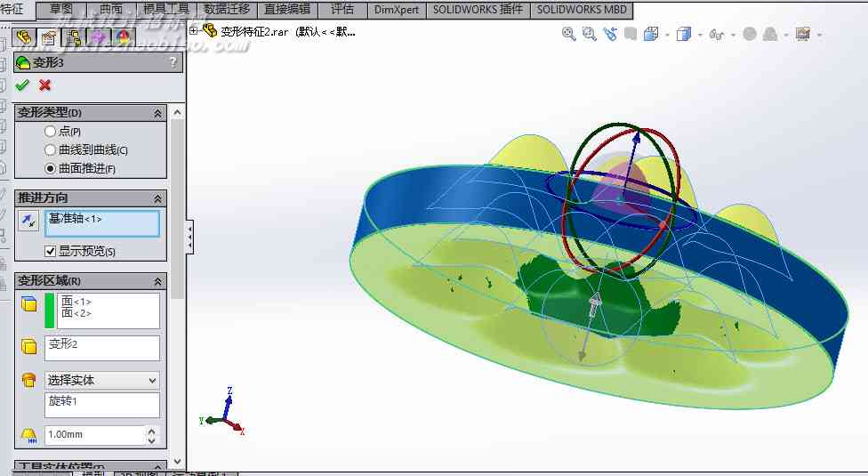
Task: Toggle the 显示预览(S) checkbox
Action: click(50, 251)
